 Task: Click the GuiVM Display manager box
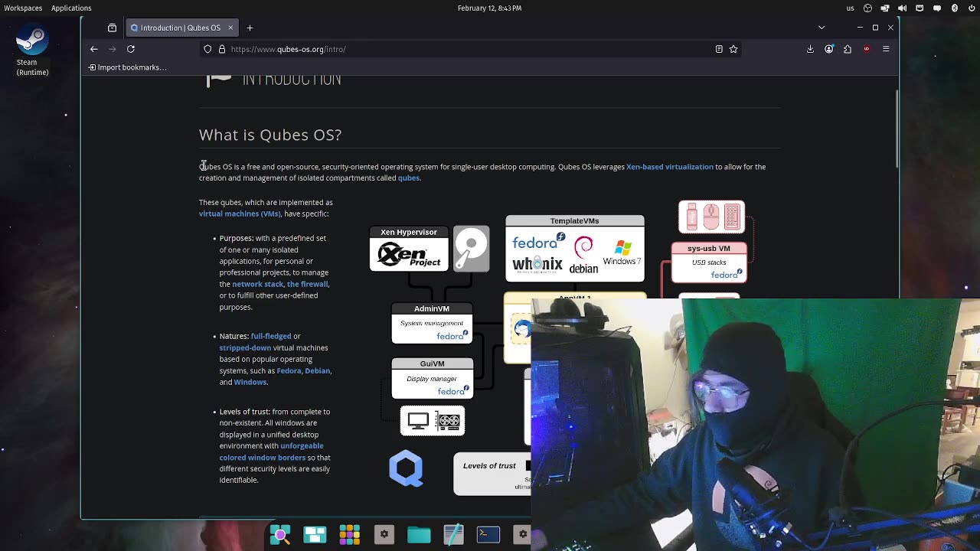tap(432, 378)
